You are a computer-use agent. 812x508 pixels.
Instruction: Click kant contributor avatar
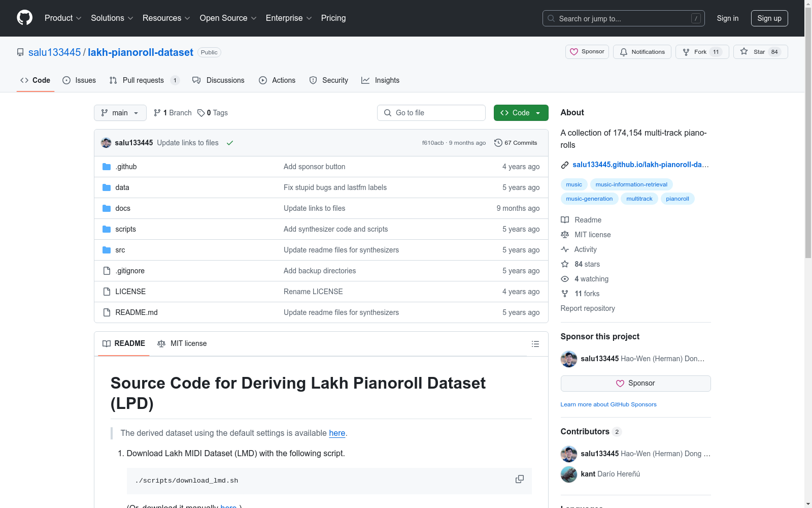tap(569, 474)
